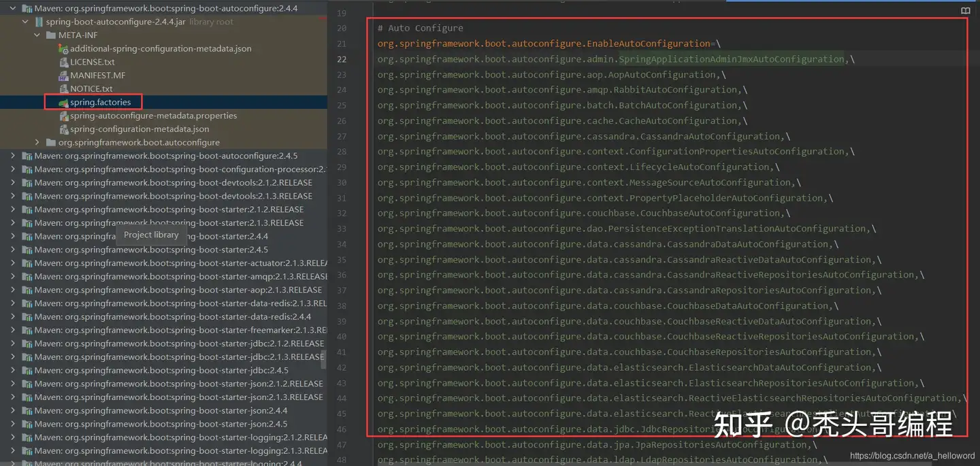Collapse the spring-boot-autoconfigure:2.4.4 Maven node
The height and width of the screenshot is (466, 980).
pos(13,8)
